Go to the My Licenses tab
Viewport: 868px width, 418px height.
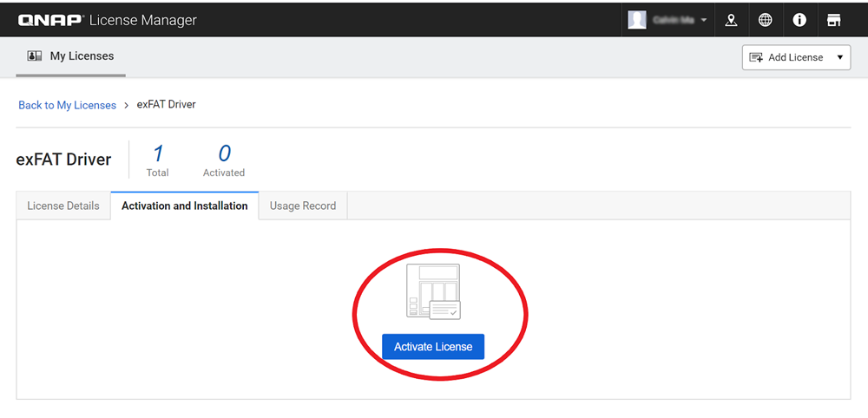click(x=82, y=56)
